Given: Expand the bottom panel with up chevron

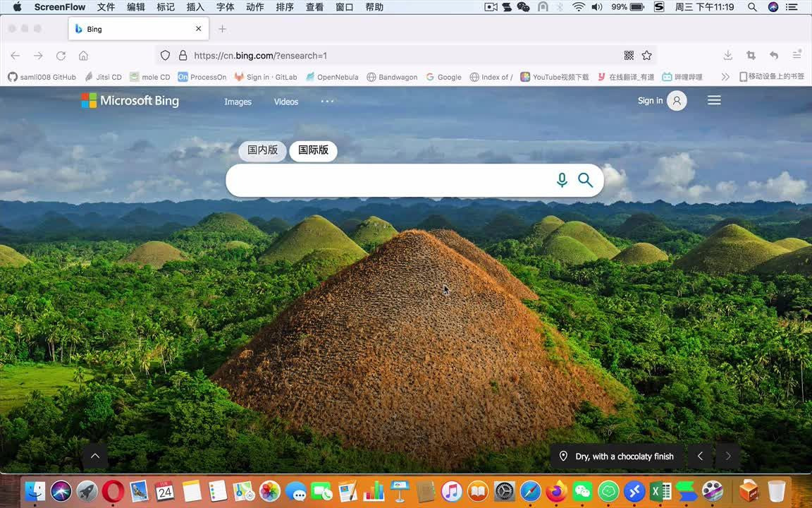Looking at the screenshot, I should [95, 456].
